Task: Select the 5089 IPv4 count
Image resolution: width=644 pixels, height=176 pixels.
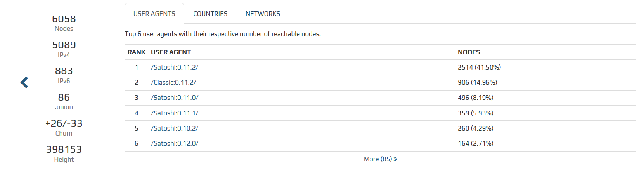Action: [64, 49]
